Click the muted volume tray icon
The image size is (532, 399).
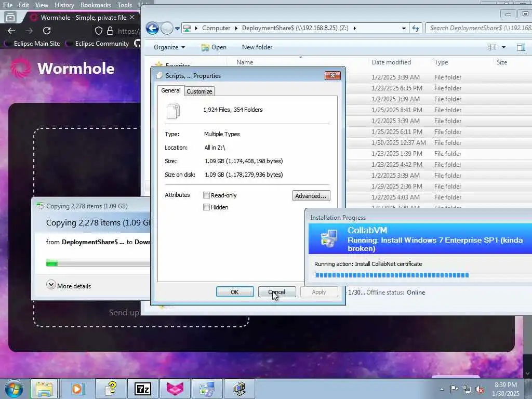pos(480,390)
